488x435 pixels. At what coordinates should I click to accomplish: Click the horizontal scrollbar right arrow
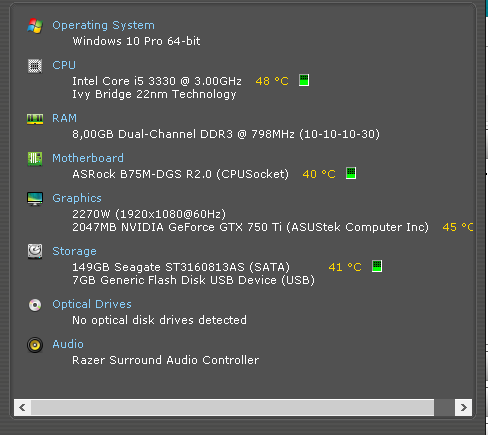463,407
